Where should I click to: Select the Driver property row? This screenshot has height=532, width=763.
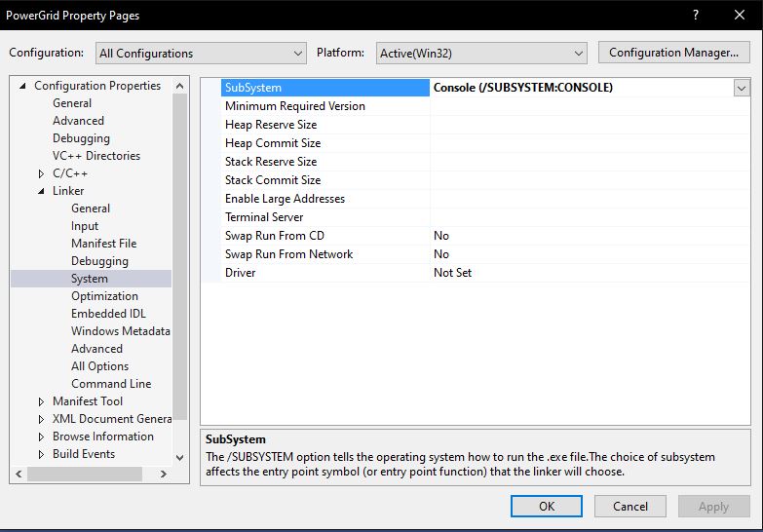tap(325, 273)
